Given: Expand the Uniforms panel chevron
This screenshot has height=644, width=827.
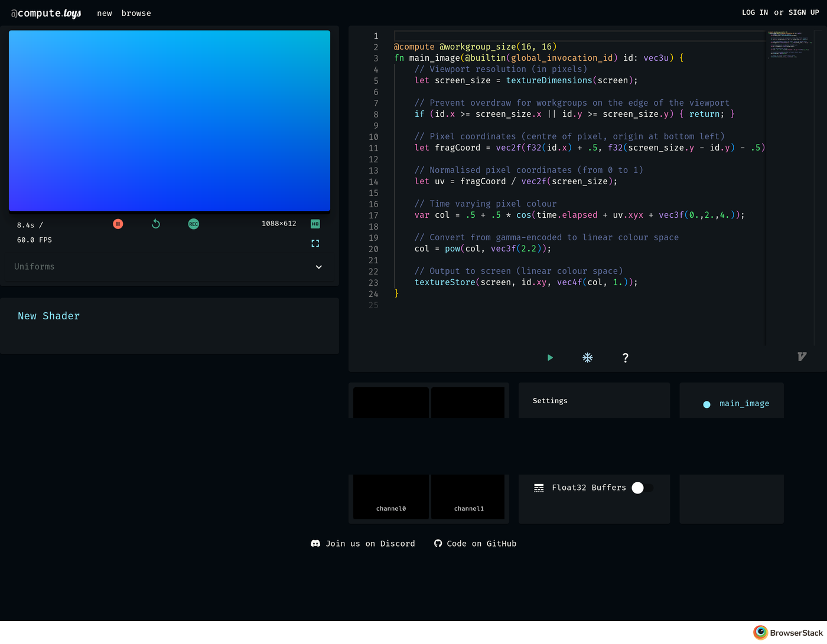Looking at the screenshot, I should (x=319, y=267).
